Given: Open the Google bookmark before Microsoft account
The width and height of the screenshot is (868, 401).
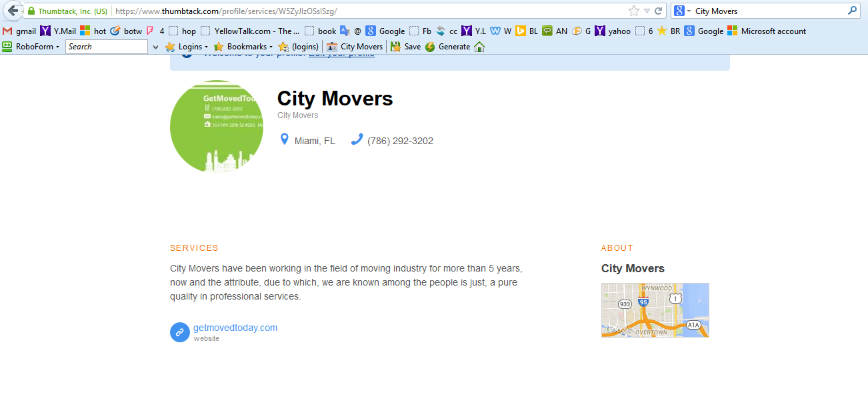Looking at the screenshot, I should pyautogui.click(x=703, y=31).
